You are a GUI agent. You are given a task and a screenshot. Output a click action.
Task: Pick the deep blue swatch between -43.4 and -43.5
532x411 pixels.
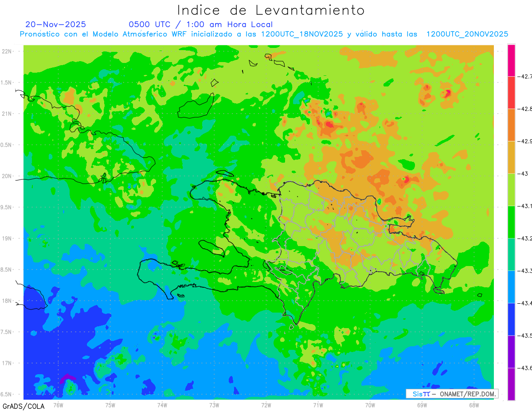(x=511, y=319)
